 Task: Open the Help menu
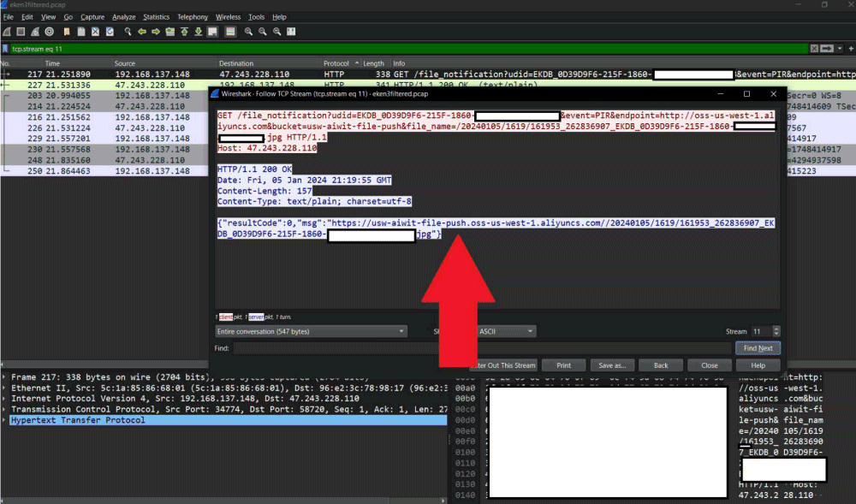(x=279, y=17)
